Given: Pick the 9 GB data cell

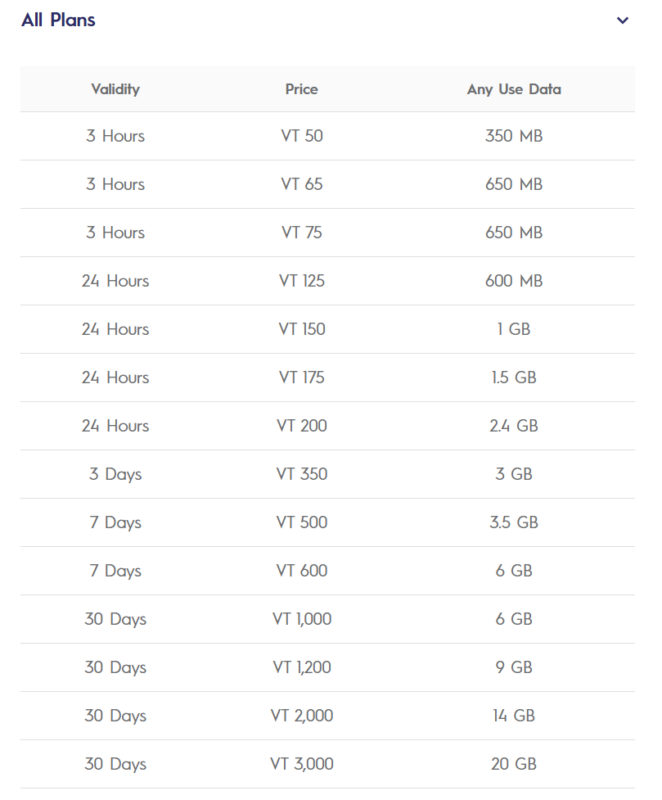Looking at the screenshot, I should 514,667.
